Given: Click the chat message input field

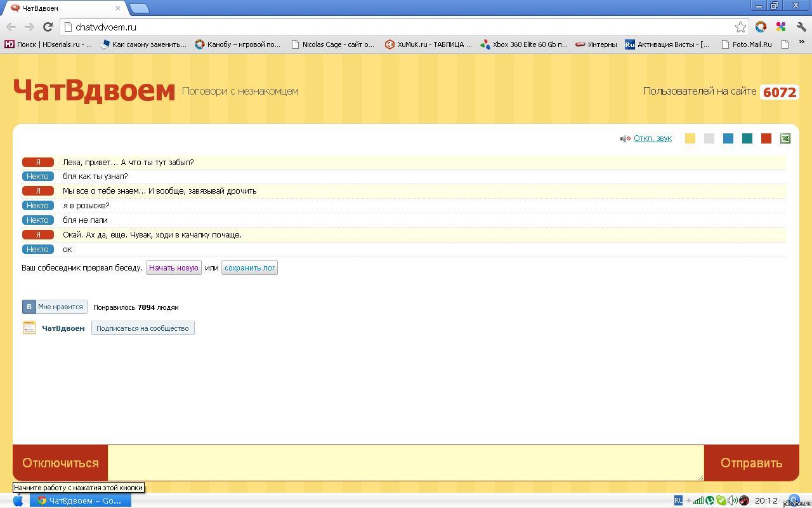Looking at the screenshot, I should (x=405, y=462).
